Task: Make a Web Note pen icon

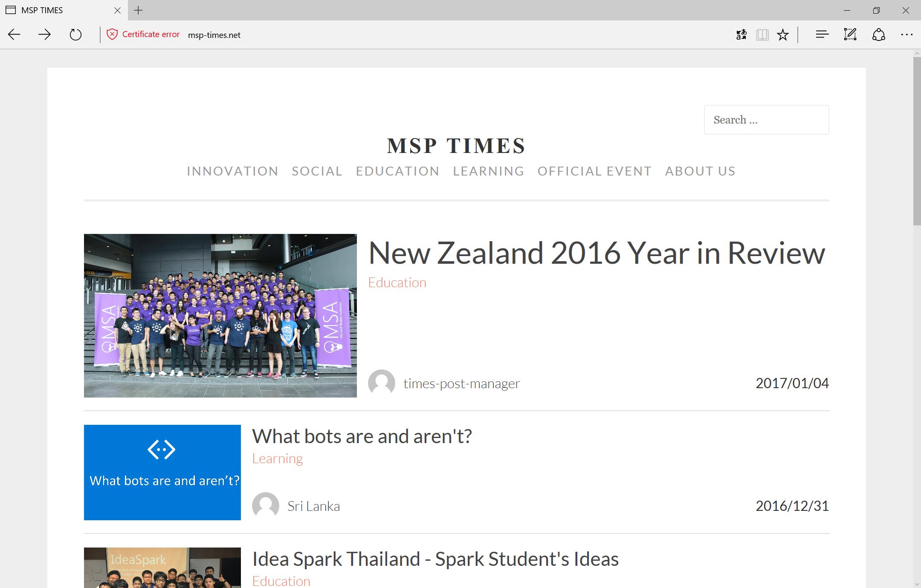Action: click(x=850, y=35)
